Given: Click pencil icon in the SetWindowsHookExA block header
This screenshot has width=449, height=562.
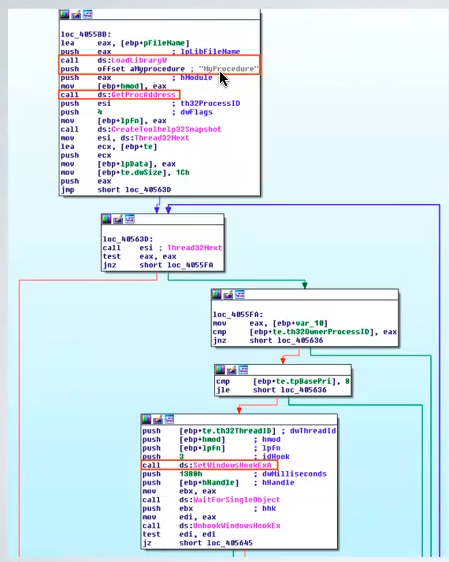Looking at the screenshot, I should (x=158, y=419).
